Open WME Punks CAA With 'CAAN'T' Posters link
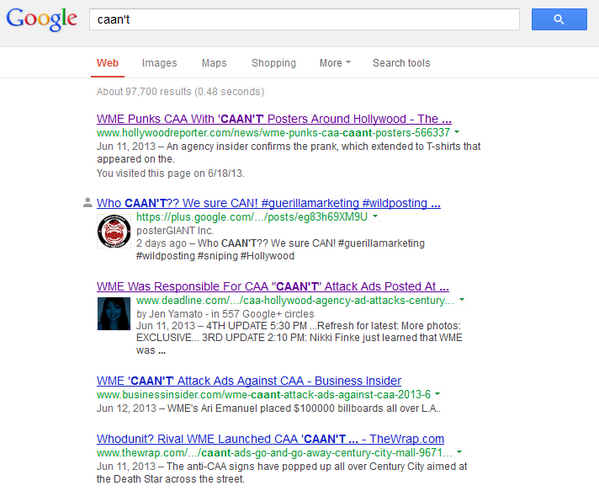Image resolution: width=599 pixels, height=491 pixels. tap(274, 119)
